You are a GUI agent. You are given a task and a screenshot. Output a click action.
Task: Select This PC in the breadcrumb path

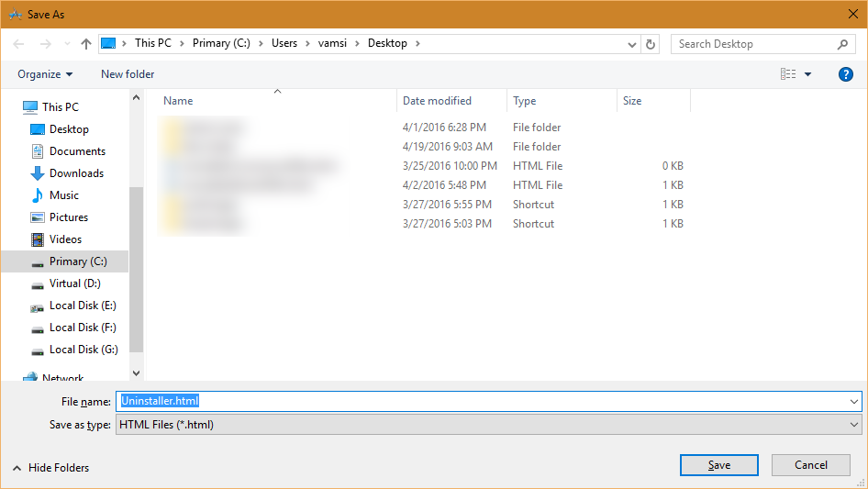tap(153, 43)
